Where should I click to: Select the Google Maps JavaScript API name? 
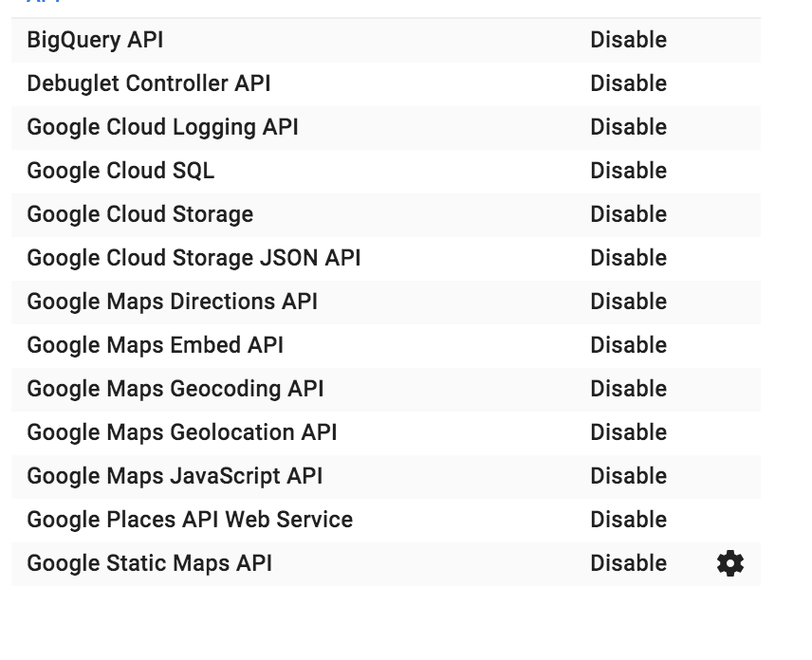pyautogui.click(x=175, y=476)
